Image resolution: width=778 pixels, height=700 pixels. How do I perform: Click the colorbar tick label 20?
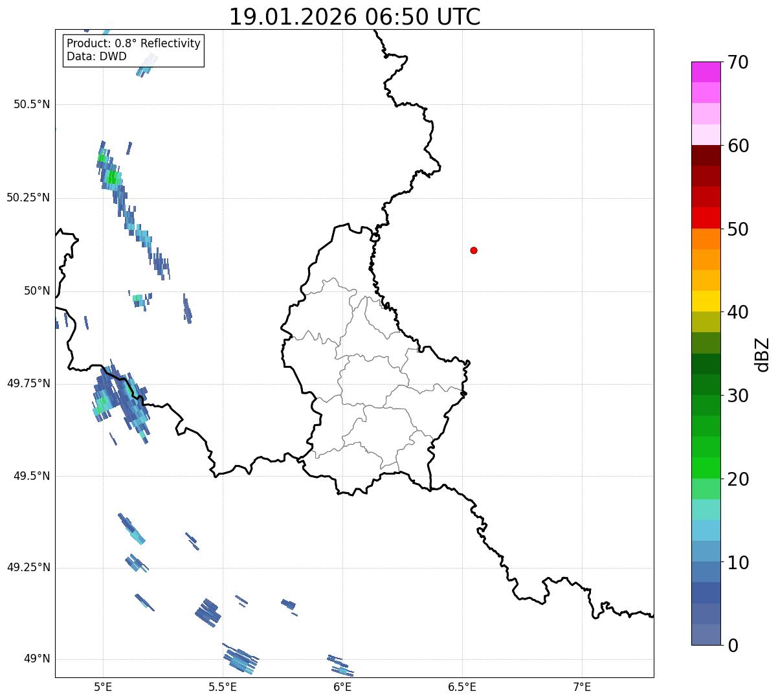(739, 479)
